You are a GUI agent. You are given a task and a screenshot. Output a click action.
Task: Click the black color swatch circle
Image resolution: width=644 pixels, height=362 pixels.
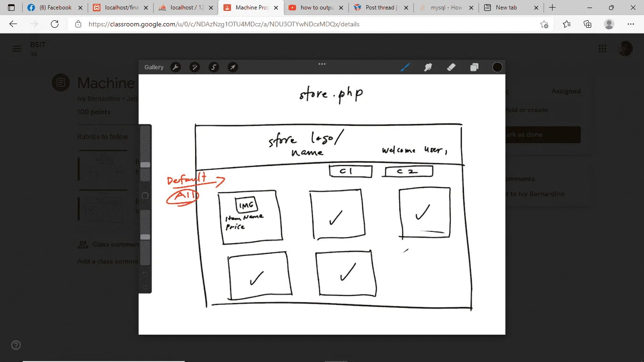[497, 67]
